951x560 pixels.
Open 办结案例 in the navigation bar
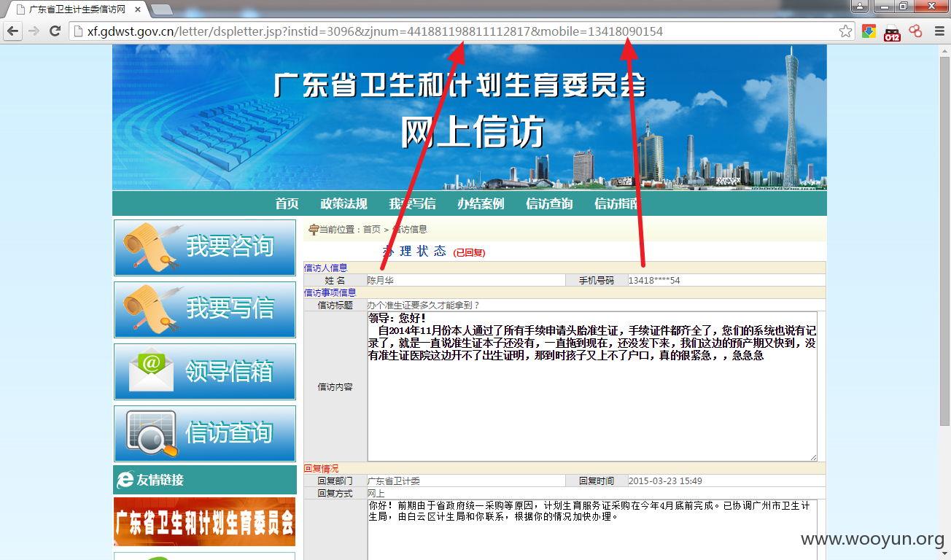coord(481,204)
